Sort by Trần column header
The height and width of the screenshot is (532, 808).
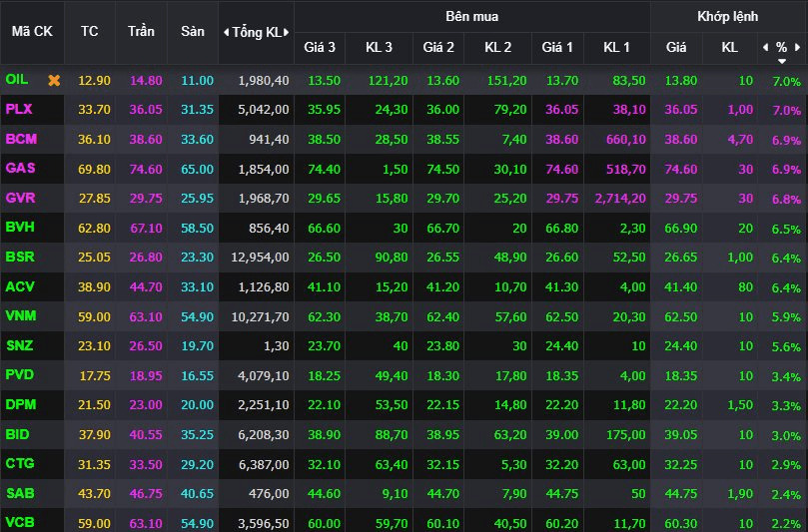[x=141, y=31]
